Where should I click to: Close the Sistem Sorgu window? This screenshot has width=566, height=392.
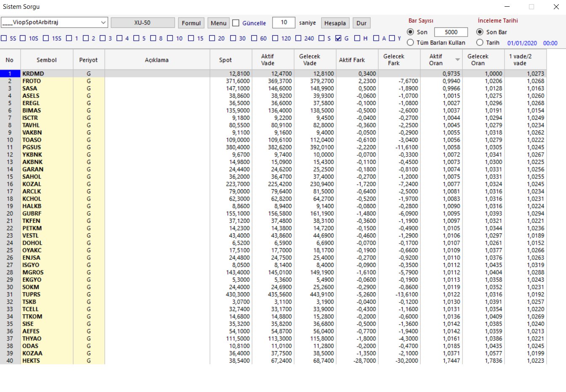556,7
